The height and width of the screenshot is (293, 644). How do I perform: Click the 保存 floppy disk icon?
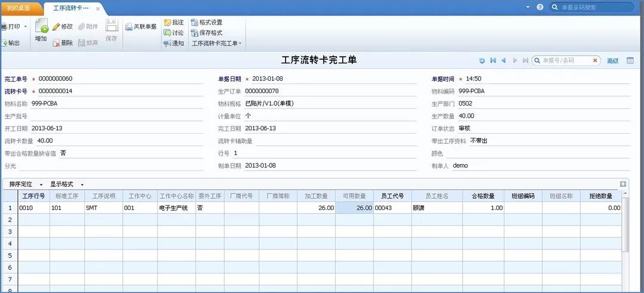pos(112,26)
